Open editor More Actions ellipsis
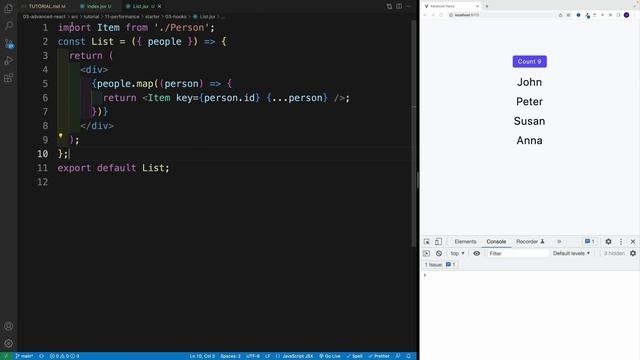640x360 pixels. click(409, 6)
